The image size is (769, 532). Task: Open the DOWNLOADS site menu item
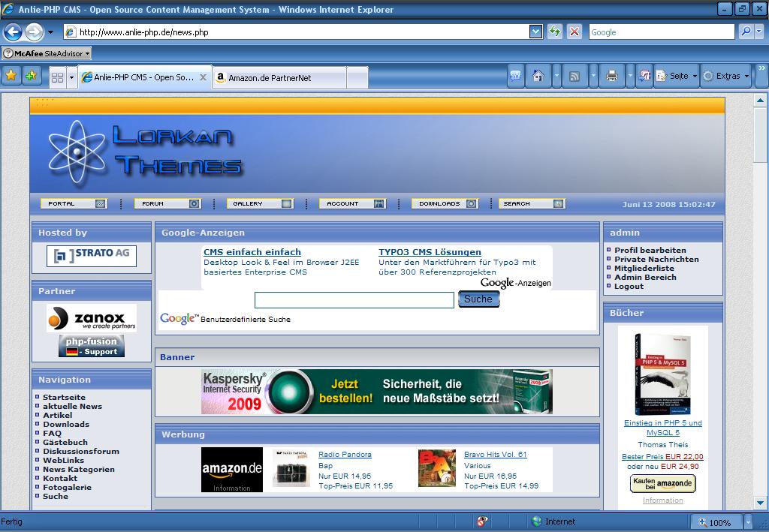444,203
